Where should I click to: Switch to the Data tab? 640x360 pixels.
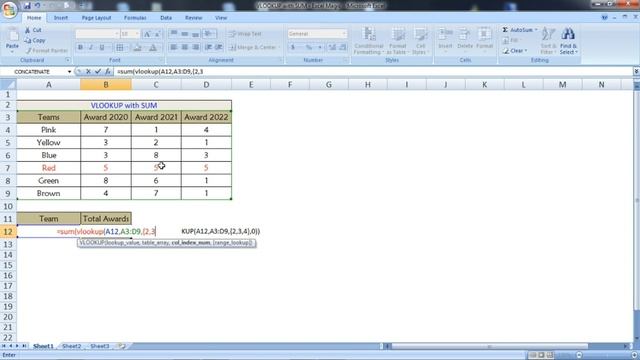pyautogui.click(x=166, y=18)
